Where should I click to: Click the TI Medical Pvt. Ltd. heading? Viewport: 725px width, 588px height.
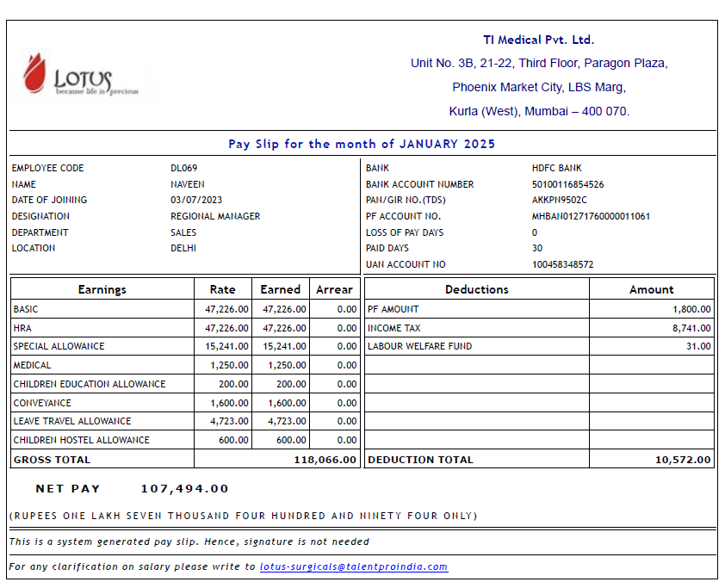[x=538, y=40]
